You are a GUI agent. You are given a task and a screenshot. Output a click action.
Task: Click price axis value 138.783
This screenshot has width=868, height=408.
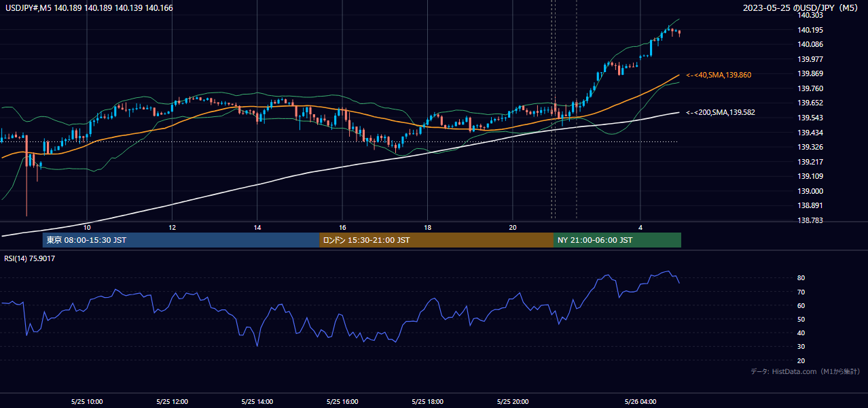click(810, 221)
